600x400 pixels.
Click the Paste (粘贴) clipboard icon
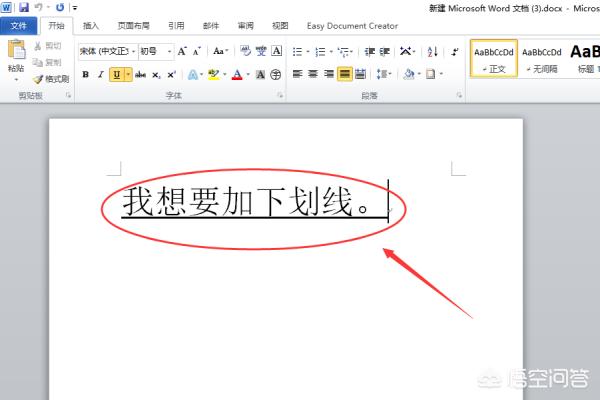click(16, 49)
